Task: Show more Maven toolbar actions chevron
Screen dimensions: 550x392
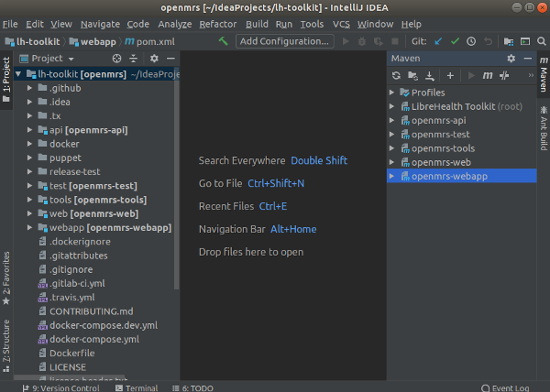Action: pyautogui.click(x=531, y=75)
